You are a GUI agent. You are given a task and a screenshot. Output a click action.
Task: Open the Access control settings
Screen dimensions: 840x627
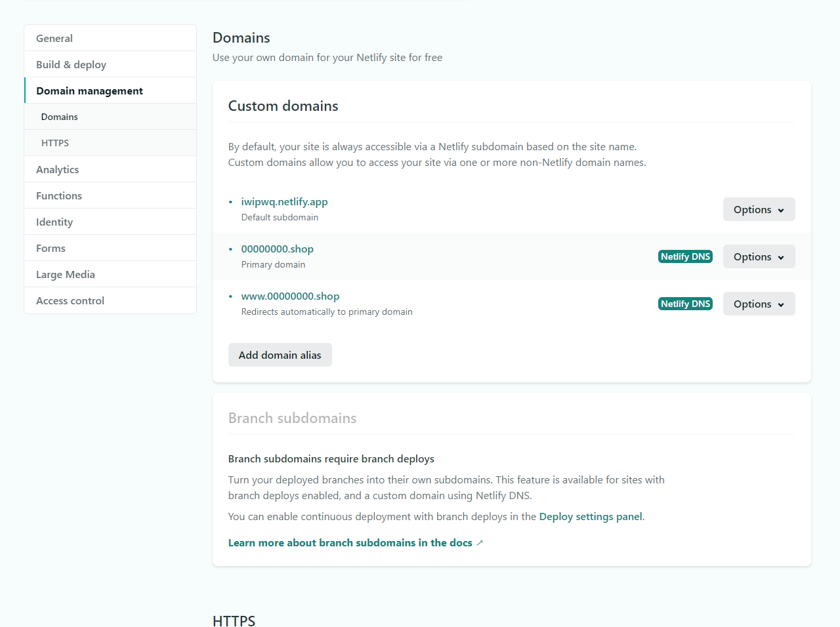(110, 300)
